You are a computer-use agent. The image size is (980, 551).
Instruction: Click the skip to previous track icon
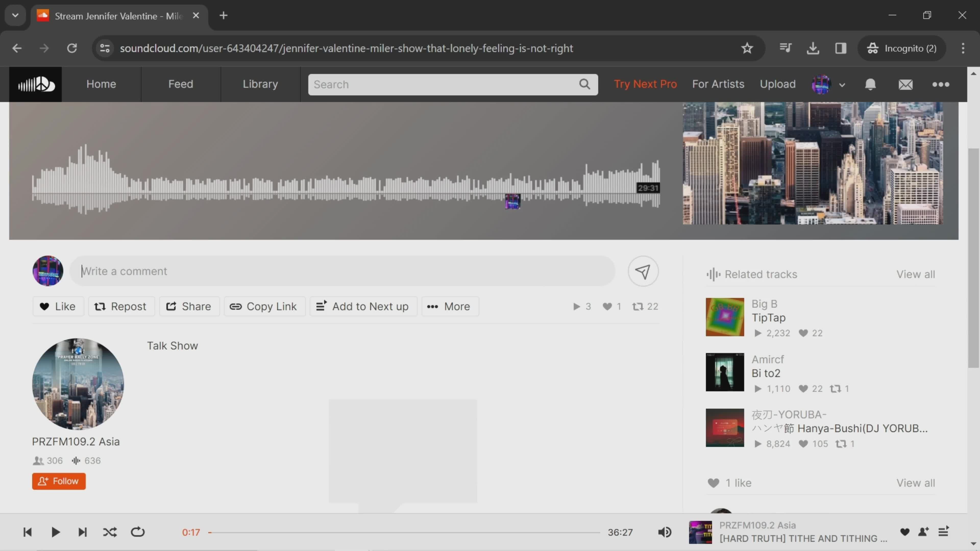pyautogui.click(x=27, y=532)
